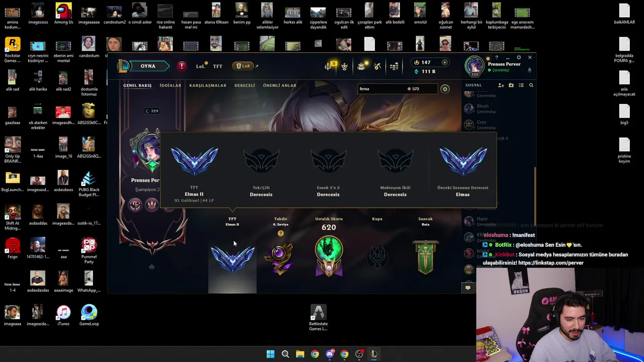Viewport: 644px width, 362px height.
Task: Open the ÖNEMLİ ANLAR tab
Action: point(279,85)
